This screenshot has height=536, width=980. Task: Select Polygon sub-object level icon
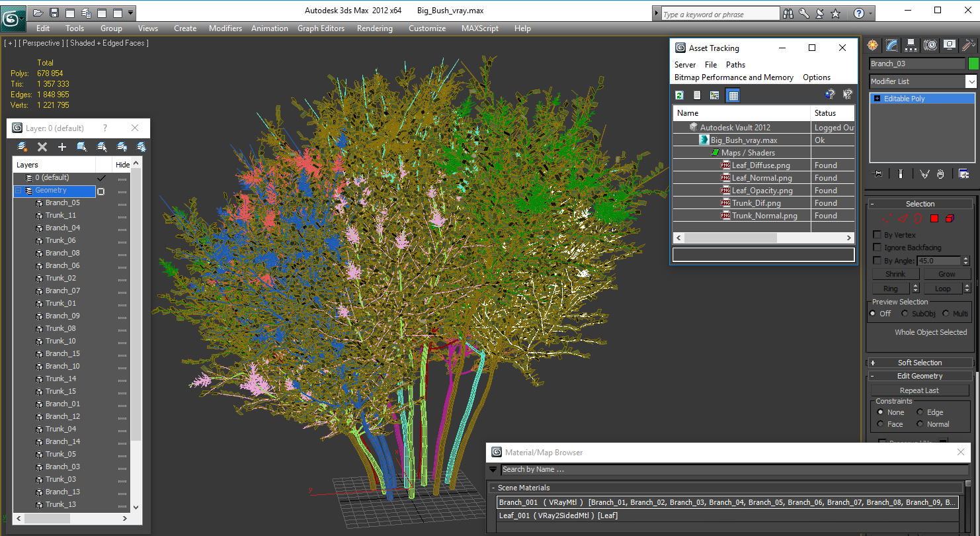pos(934,218)
